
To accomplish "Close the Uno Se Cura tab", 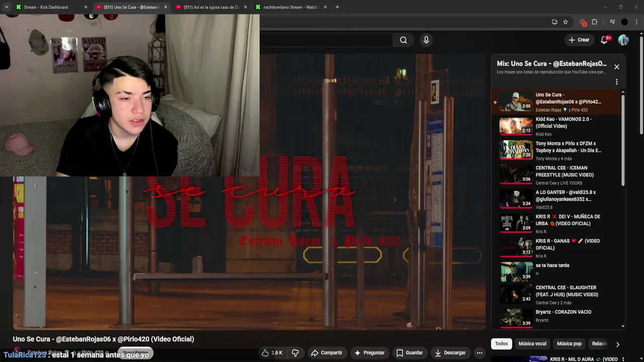I will [x=166, y=7].
